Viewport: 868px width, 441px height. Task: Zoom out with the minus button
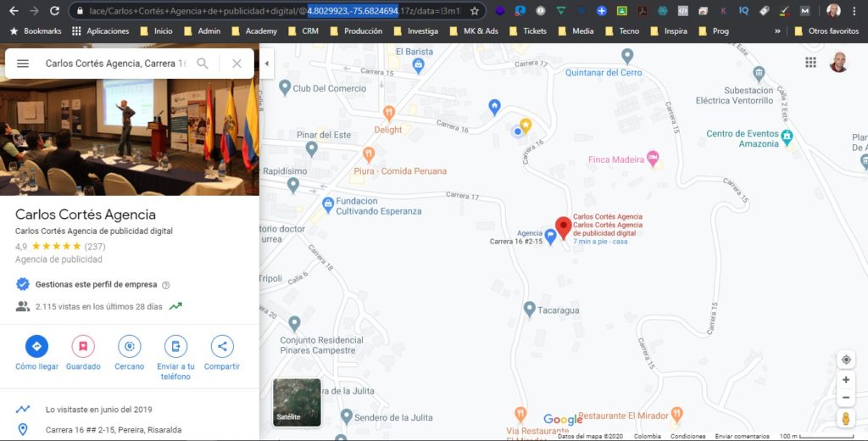pos(846,397)
